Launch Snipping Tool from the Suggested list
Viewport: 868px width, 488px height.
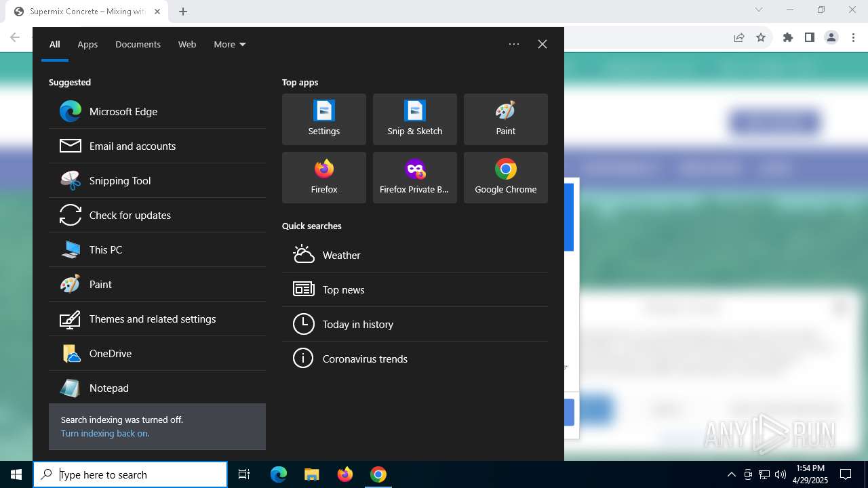pyautogui.click(x=157, y=180)
